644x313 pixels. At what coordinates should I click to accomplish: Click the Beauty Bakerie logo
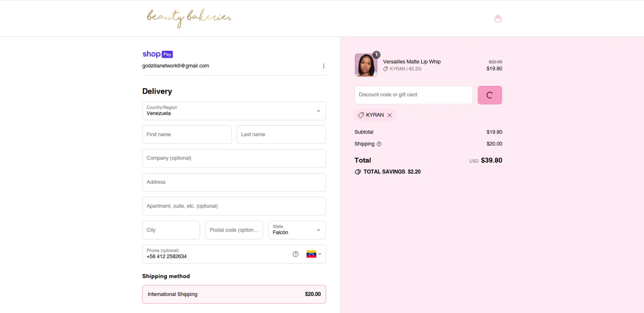pyautogui.click(x=189, y=18)
